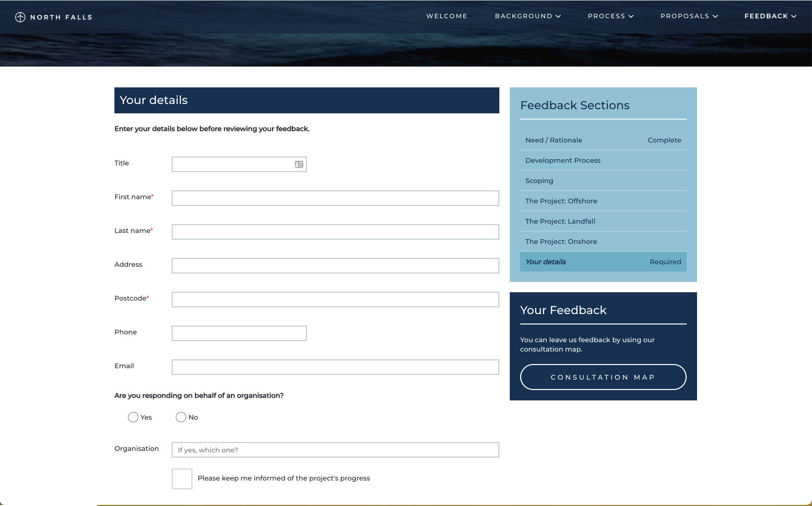Go to The Project: Landfall section

click(603, 222)
